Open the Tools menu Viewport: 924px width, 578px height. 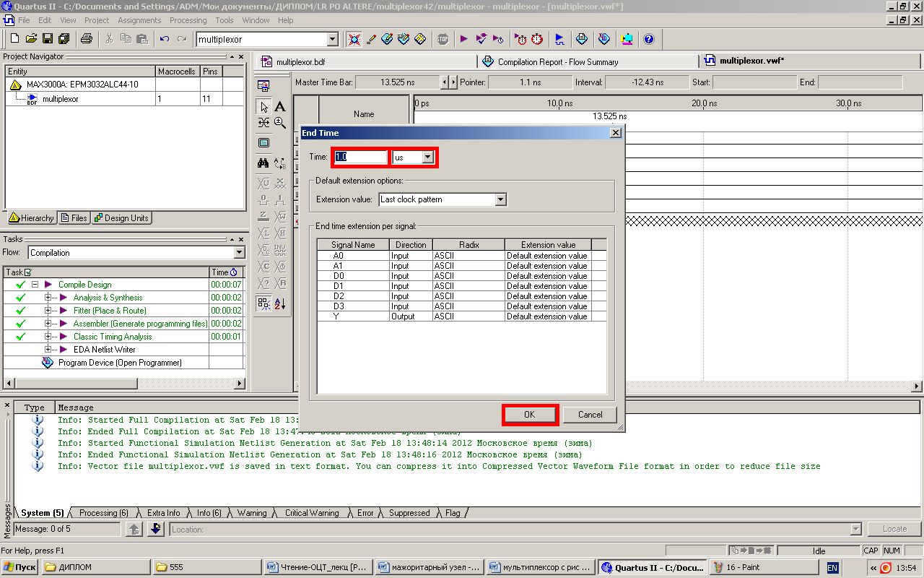tap(225, 20)
